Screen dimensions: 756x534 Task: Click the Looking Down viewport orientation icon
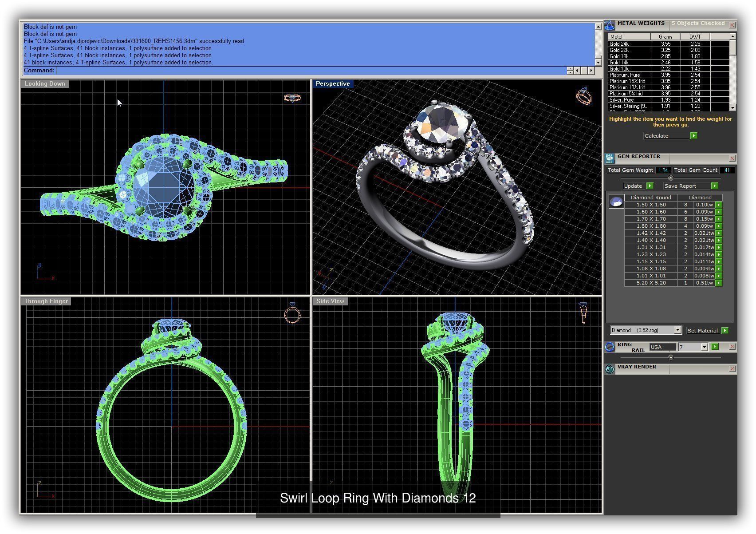point(292,98)
